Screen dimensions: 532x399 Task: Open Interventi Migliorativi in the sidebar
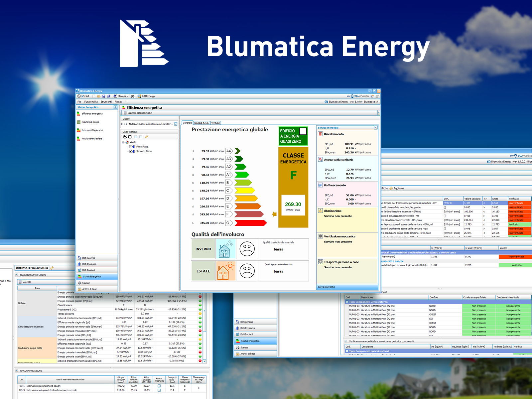pos(92,130)
